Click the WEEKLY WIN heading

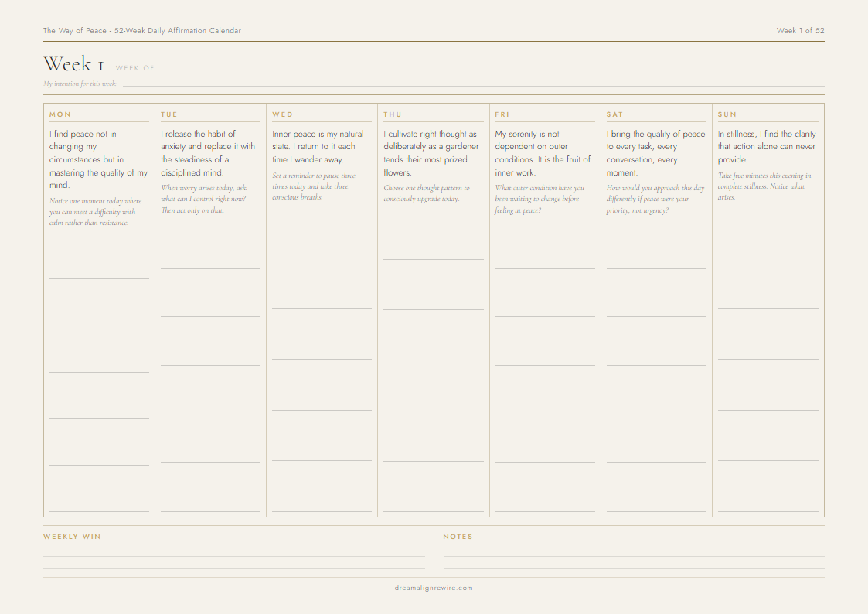pos(72,537)
